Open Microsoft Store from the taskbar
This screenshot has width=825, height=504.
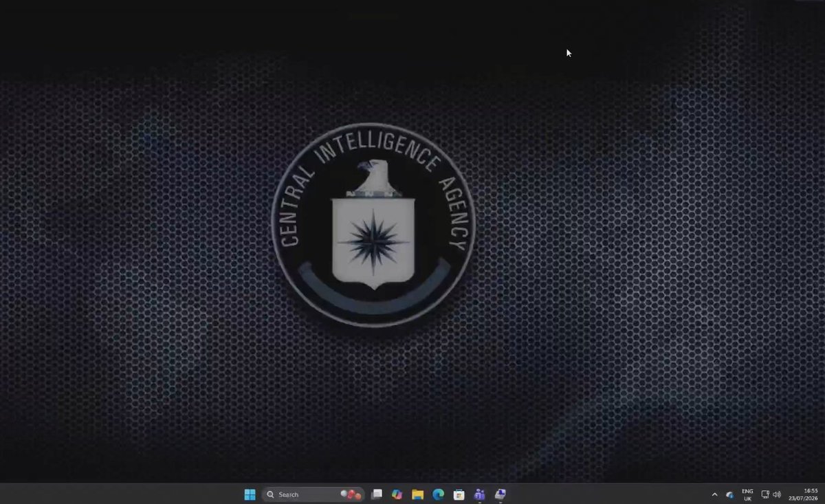[459, 494]
